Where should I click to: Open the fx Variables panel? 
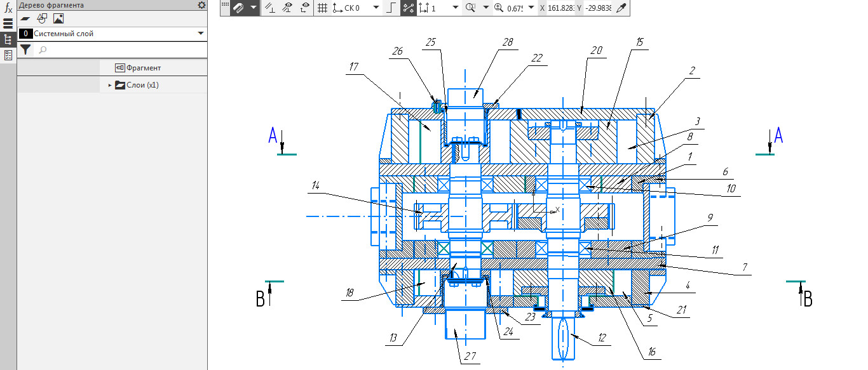(x=8, y=8)
